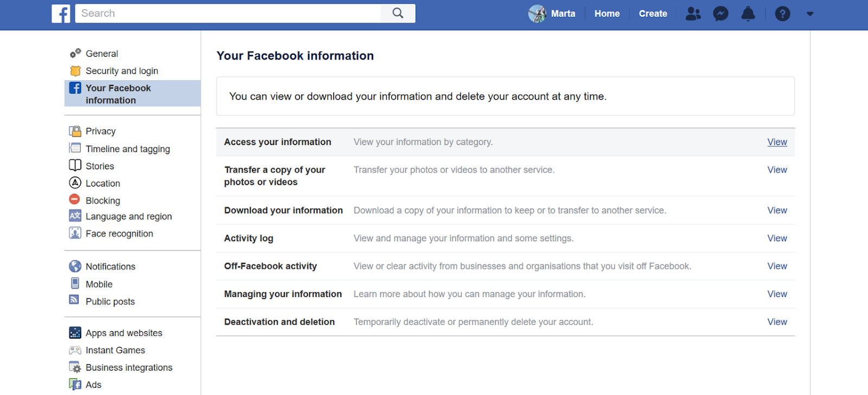The width and height of the screenshot is (868, 395).
Task: Click the Notifications globe icon
Action: (75, 266)
